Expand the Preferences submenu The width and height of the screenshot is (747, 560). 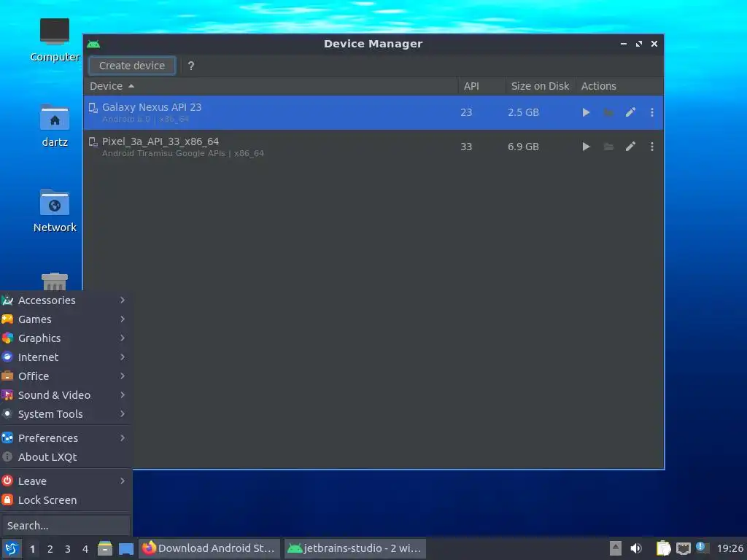pyautogui.click(x=66, y=438)
